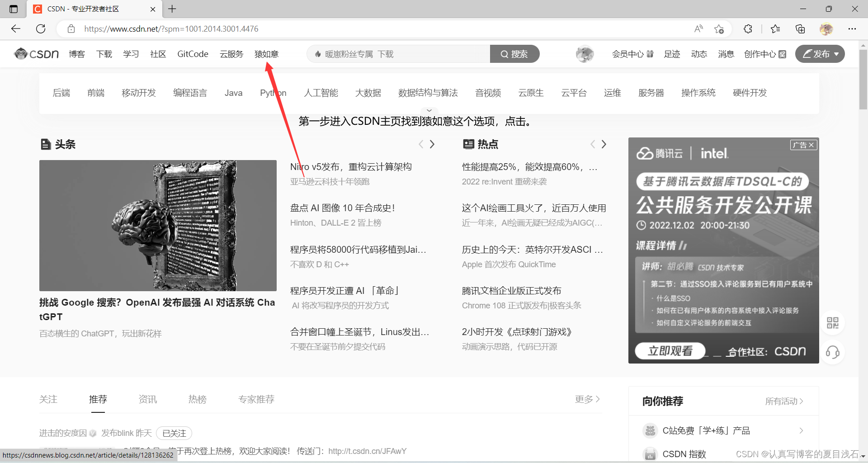
Task: Select the 云原生 category
Action: pos(531,93)
